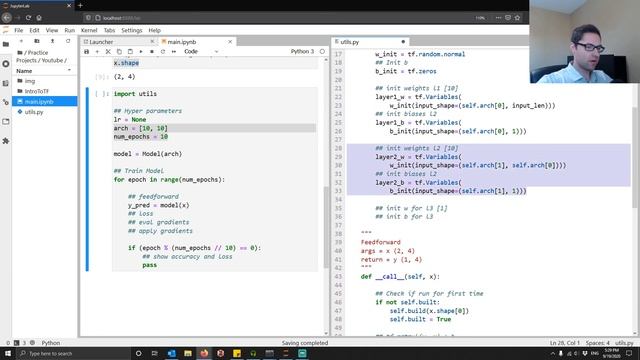Restart kernel and run all cells

pos(174,52)
